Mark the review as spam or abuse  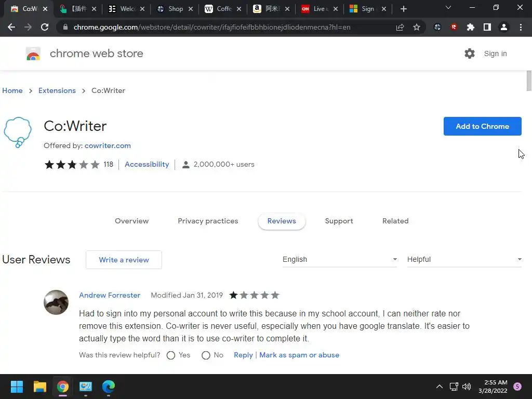coord(299,355)
